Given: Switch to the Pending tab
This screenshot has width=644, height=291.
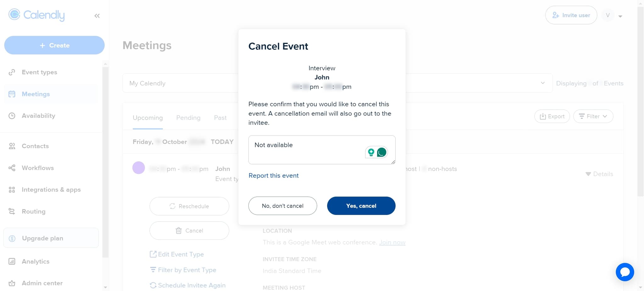Looking at the screenshot, I should (188, 117).
